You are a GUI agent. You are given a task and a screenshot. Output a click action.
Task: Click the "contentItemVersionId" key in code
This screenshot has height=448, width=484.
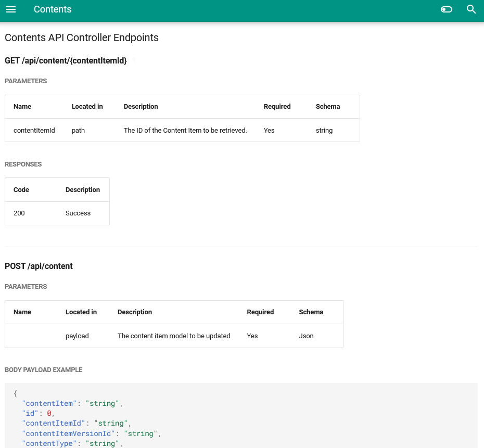tap(68, 433)
